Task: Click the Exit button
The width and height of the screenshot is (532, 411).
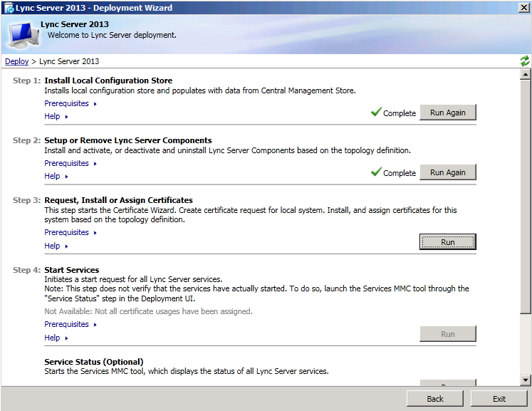Action: click(499, 398)
